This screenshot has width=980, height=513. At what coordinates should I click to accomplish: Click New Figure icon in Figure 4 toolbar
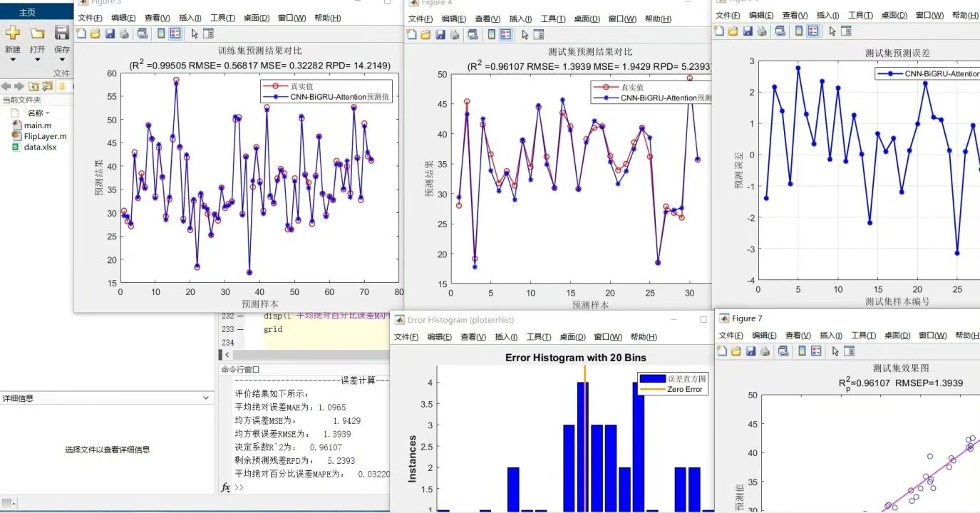(x=412, y=34)
